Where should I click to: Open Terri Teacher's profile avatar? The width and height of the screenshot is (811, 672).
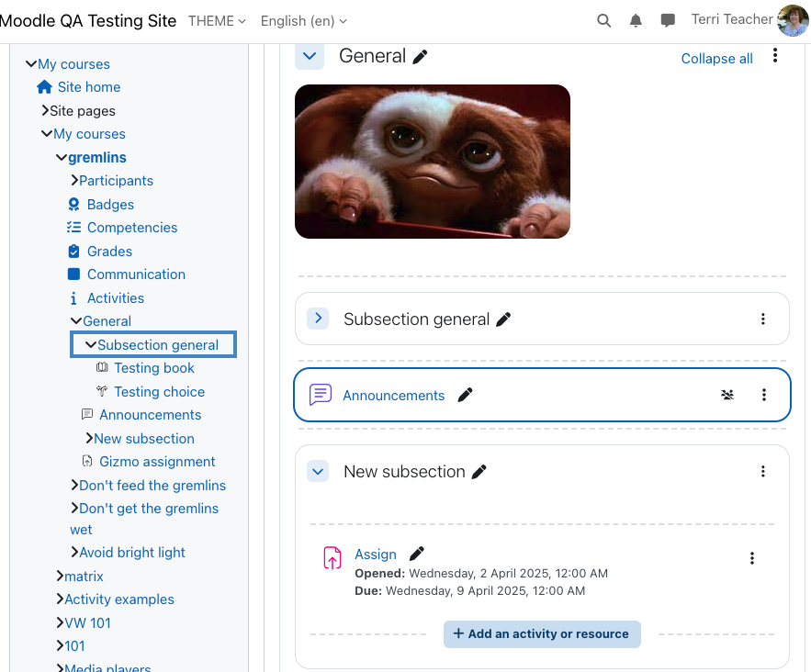point(793,21)
